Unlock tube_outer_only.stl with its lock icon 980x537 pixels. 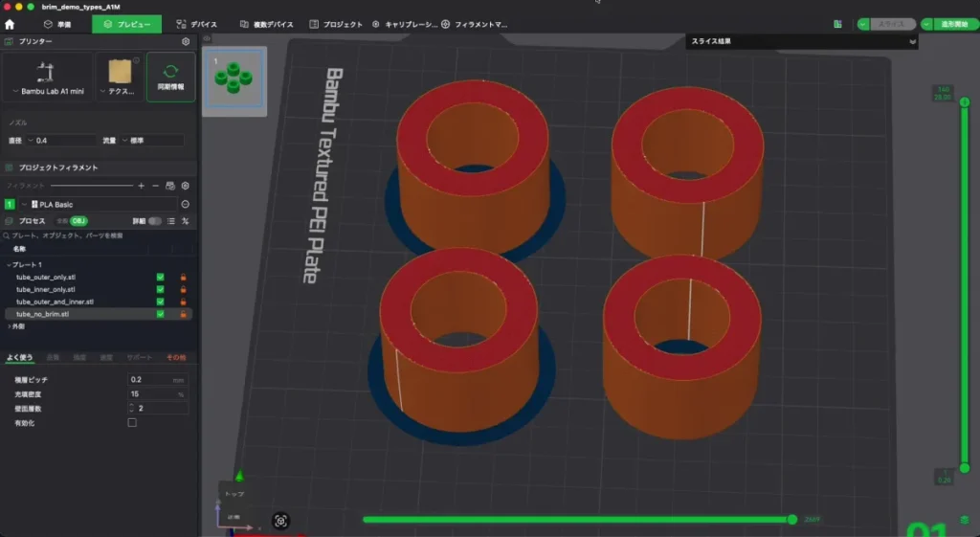coord(183,277)
